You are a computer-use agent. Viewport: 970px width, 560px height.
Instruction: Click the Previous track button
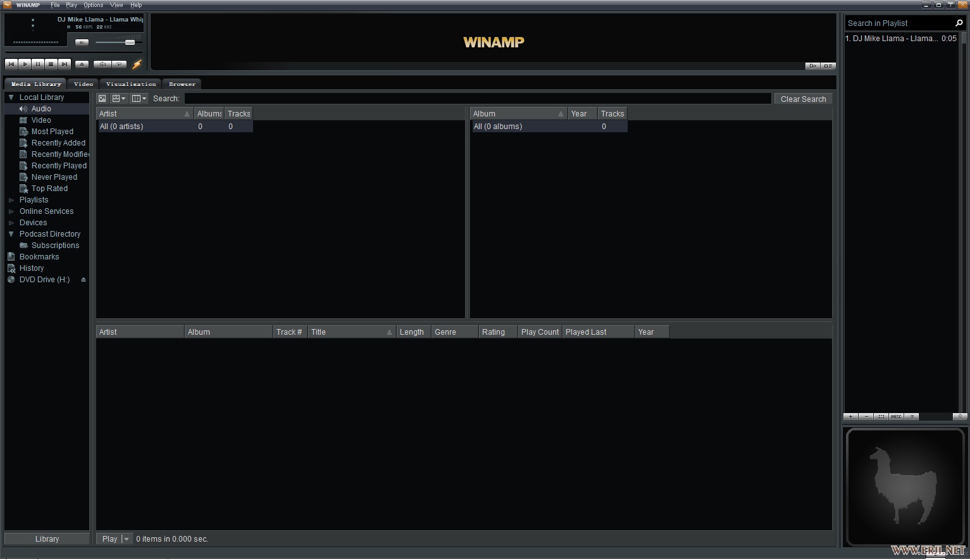pos(11,64)
